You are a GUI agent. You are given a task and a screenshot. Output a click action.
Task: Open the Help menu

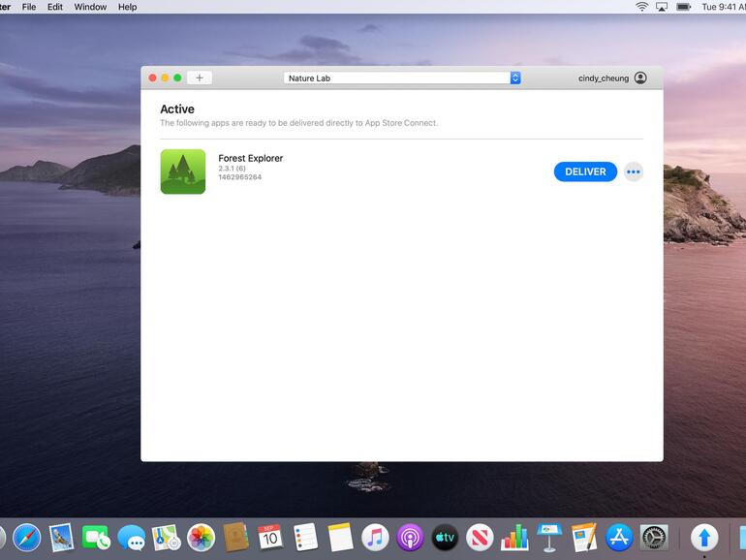[x=127, y=7]
